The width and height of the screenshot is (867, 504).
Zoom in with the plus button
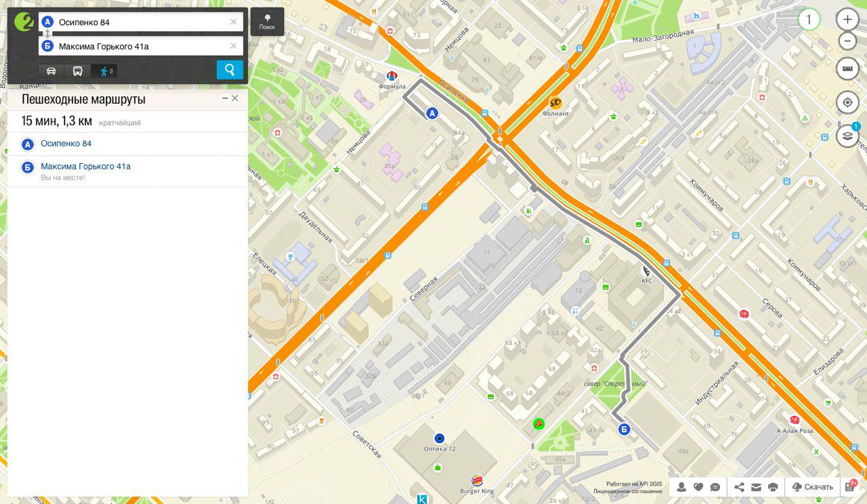click(x=847, y=20)
